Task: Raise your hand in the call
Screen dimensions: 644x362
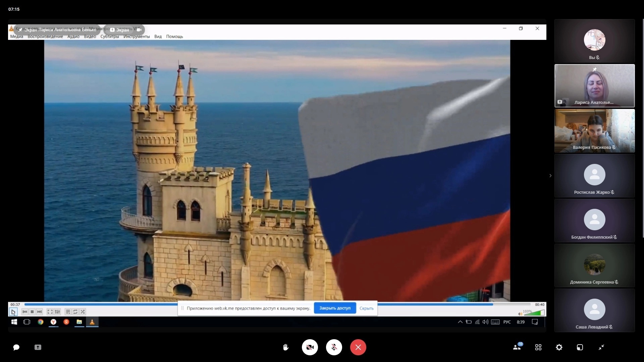Action: coord(286,347)
